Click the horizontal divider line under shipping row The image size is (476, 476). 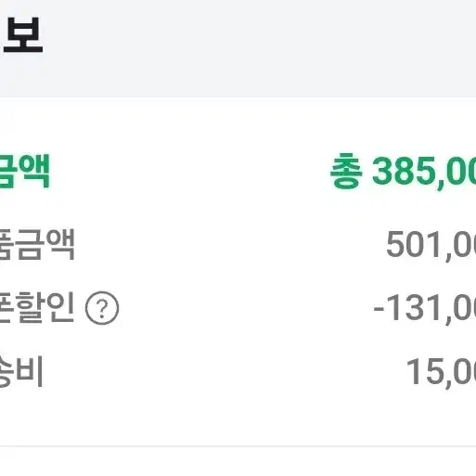(x=238, y=446)
